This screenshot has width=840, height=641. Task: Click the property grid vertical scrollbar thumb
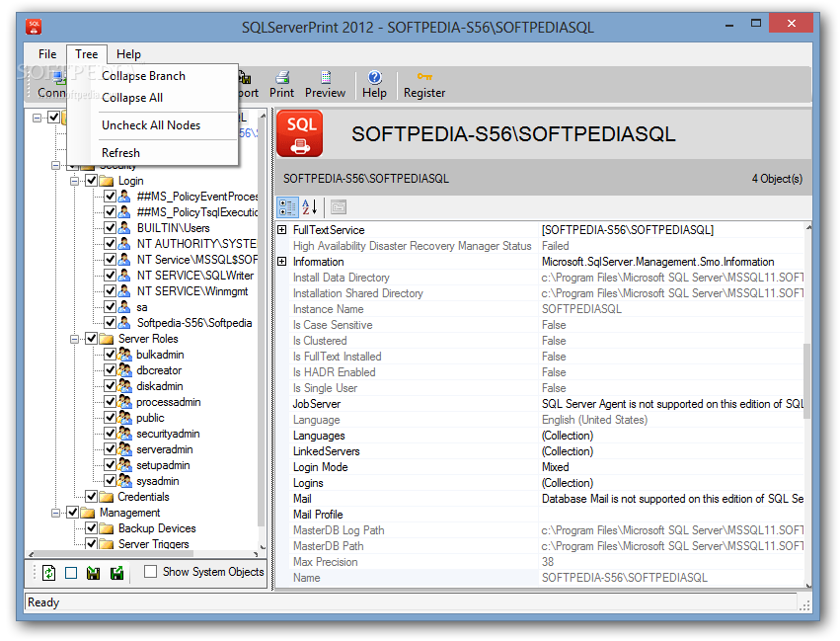(807, 379)
